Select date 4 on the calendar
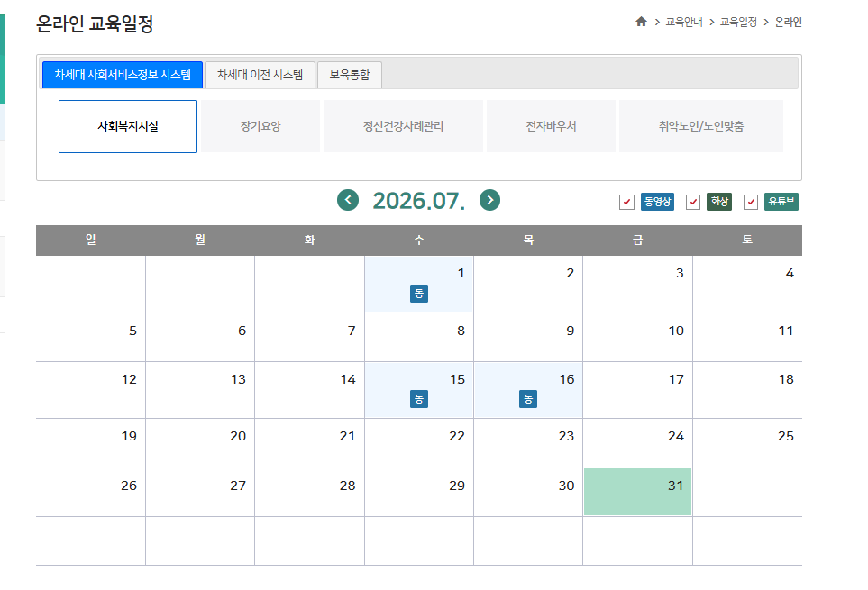 [x=747, y=285]
